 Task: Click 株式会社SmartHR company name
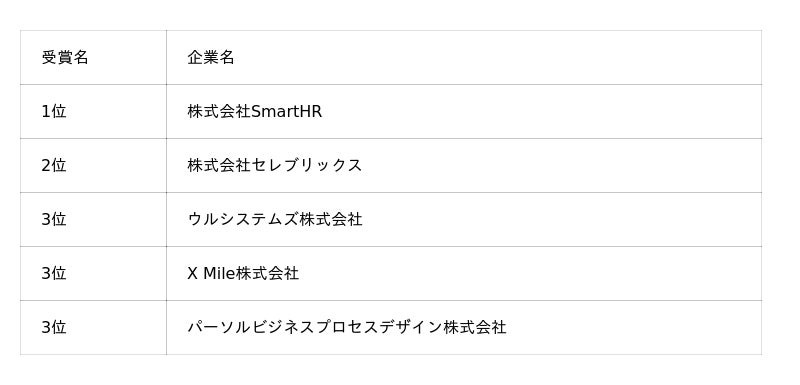(255, 112)
